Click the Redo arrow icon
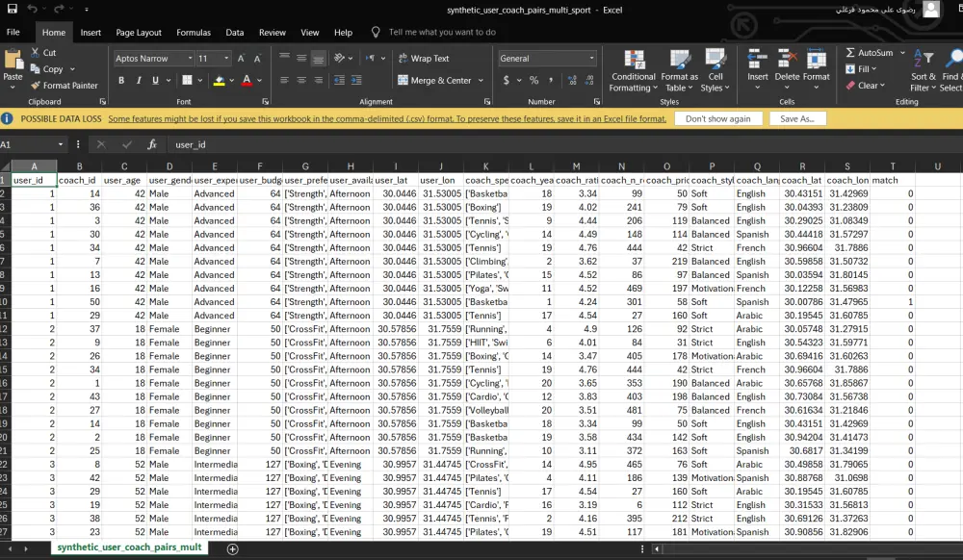 tap(59, 10)
